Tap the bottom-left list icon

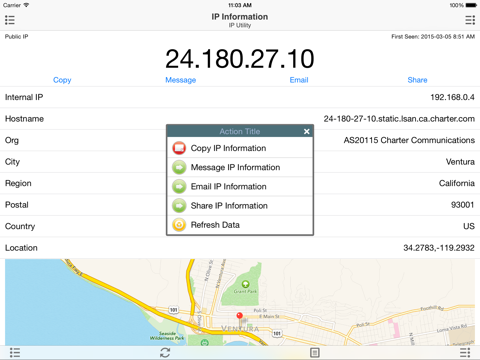click(x=15, y=352)
